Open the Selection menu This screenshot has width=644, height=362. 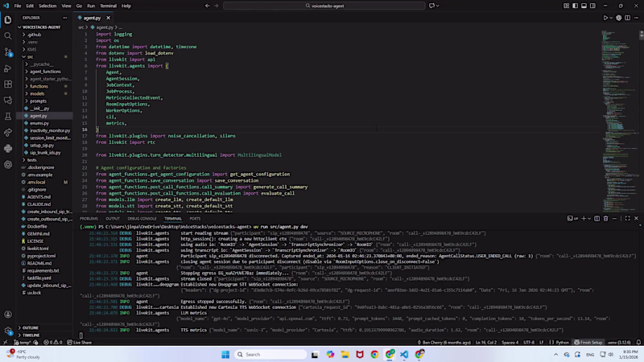(47, 6)
